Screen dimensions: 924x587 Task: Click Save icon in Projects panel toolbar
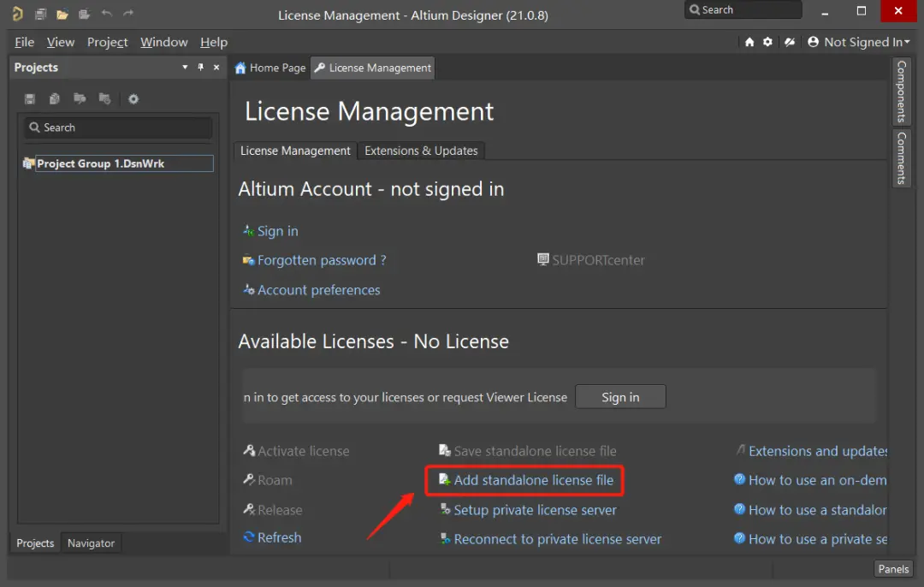30,98
